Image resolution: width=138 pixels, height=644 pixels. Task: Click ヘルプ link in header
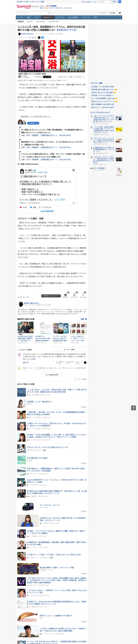(94, 2)
